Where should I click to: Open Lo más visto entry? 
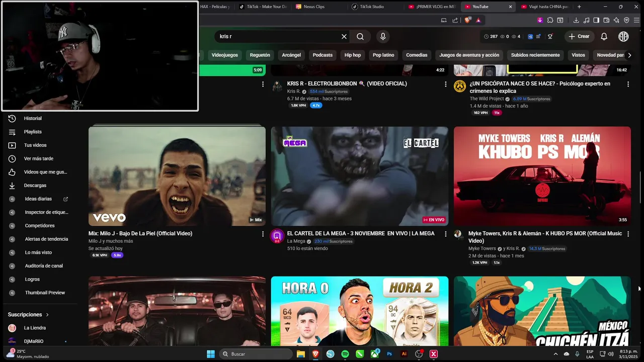[x=40, y=252]
